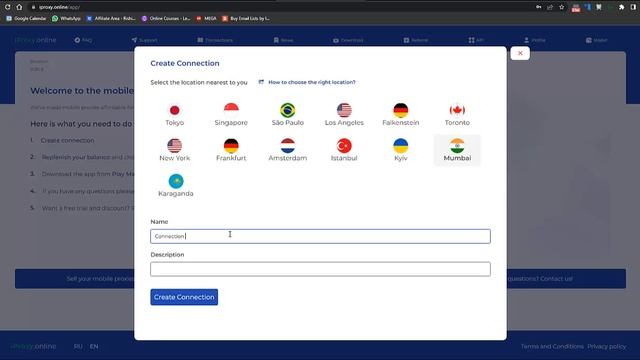Open Profile in site navigation
This screenshot has width=640, height=360.
coord(535,40)
